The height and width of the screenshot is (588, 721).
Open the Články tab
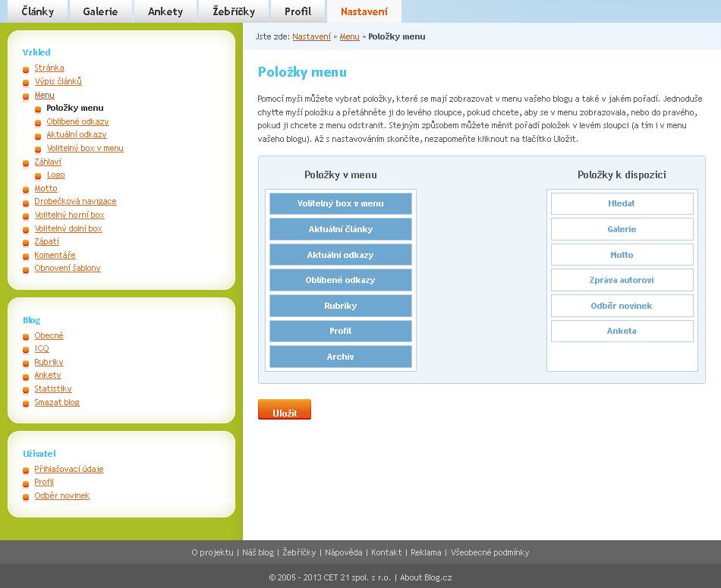coord(37,11)
